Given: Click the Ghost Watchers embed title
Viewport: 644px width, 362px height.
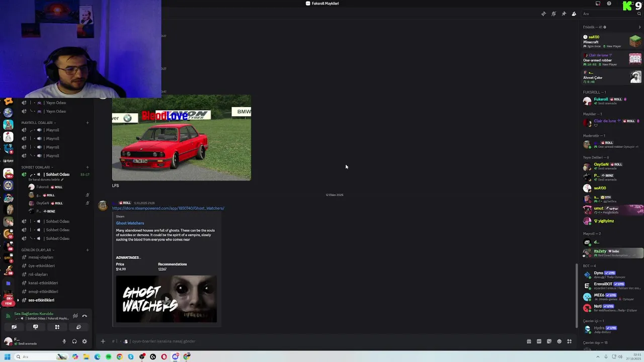Looking at the screenshot, I should [x=130, y=223].
